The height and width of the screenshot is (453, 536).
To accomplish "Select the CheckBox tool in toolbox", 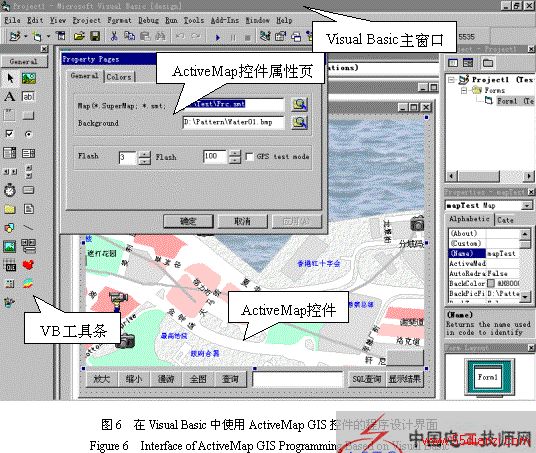I will pos(10,134).
